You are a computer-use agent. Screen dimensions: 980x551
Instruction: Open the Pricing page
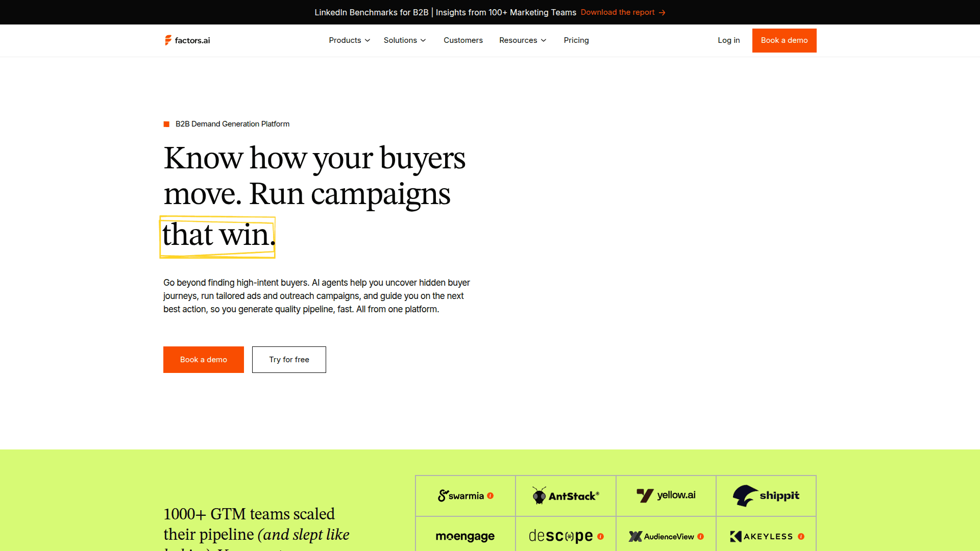[x=576, y=40]
